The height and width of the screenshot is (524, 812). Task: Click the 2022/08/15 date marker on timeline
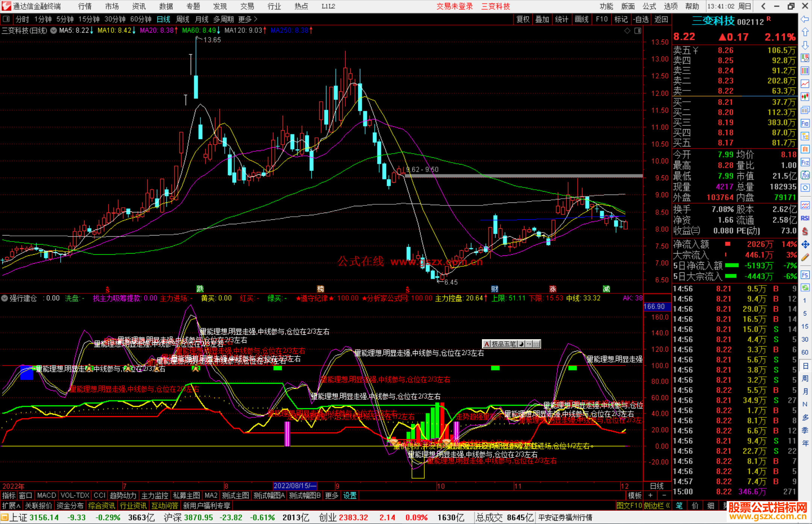tap(295, 486)
